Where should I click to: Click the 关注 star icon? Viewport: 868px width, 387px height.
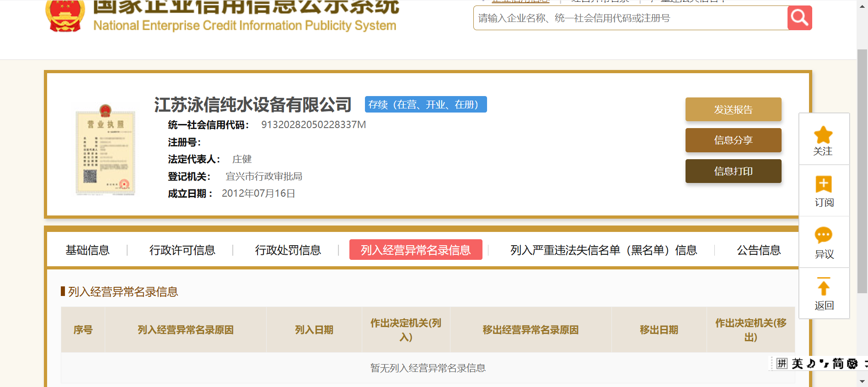(x=823, y=135)
